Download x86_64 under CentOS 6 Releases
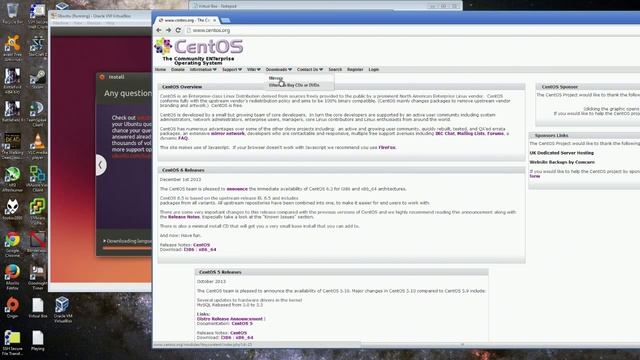640x360 pixels. [x=207, y=249]
